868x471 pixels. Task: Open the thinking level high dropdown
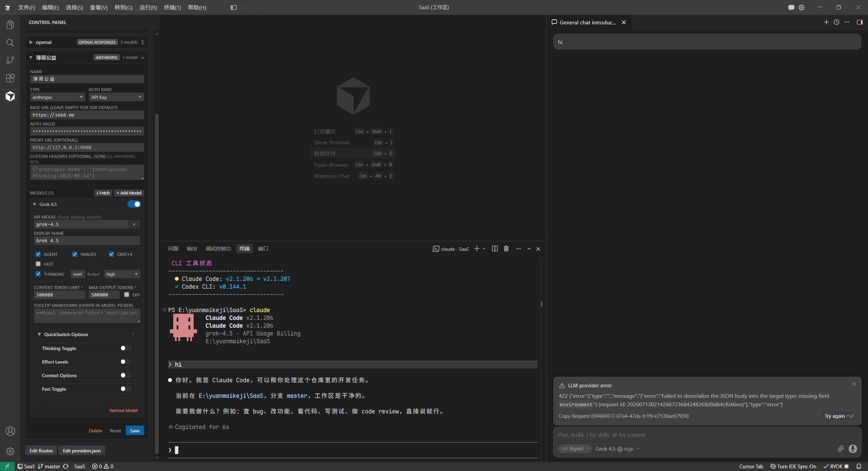122,274
